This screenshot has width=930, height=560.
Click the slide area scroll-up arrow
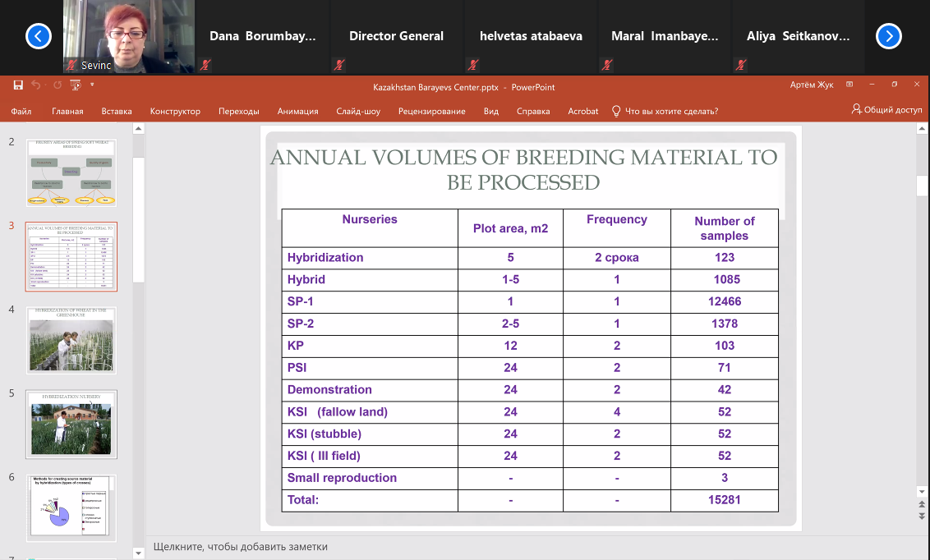point(922,129)
